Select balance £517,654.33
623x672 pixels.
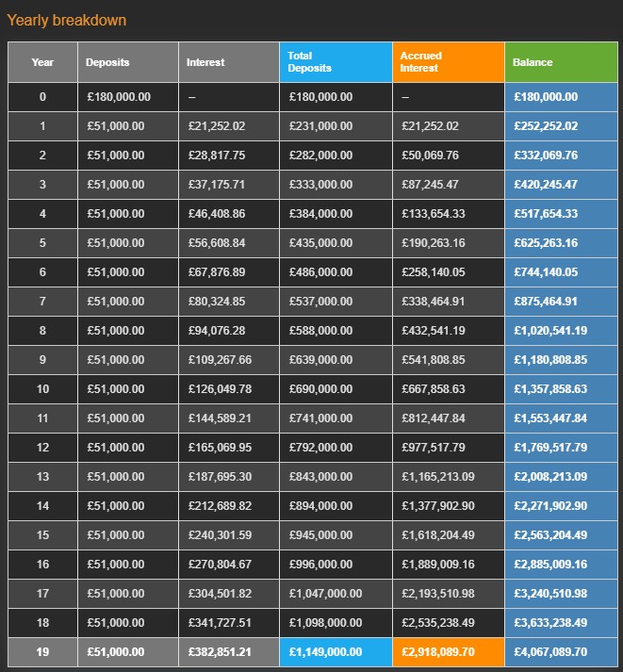tap(546, 213)
